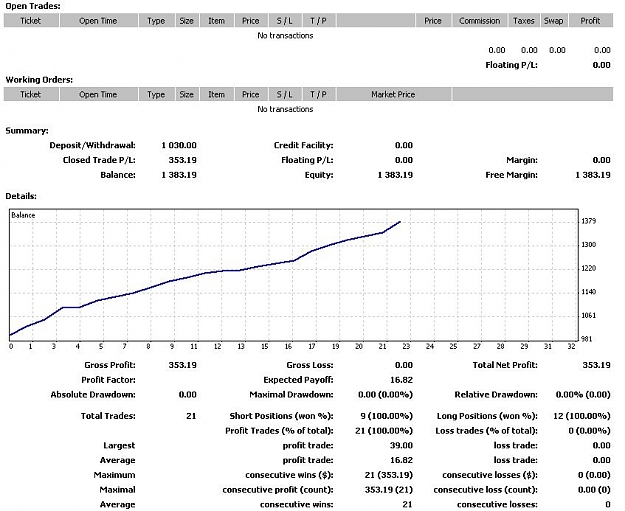Click the 'Total Trades:' label
The image size is (625, 511).
click(x=108, y=416)
